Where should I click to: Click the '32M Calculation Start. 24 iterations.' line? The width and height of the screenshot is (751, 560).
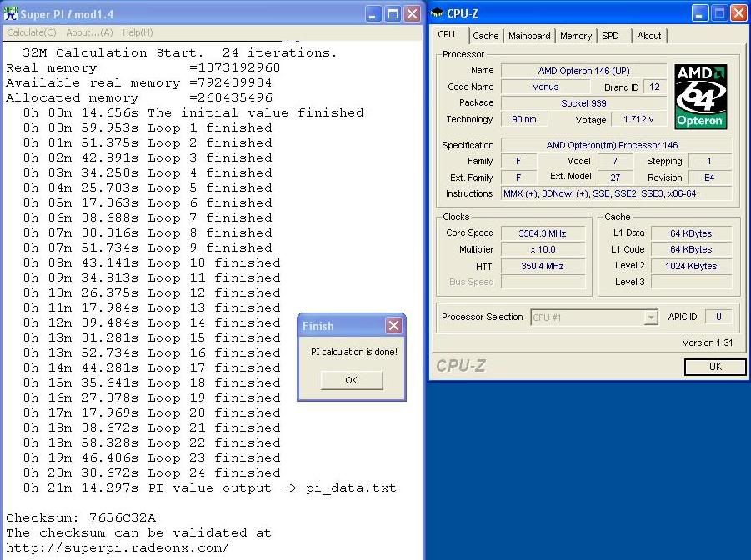point(179,52)
